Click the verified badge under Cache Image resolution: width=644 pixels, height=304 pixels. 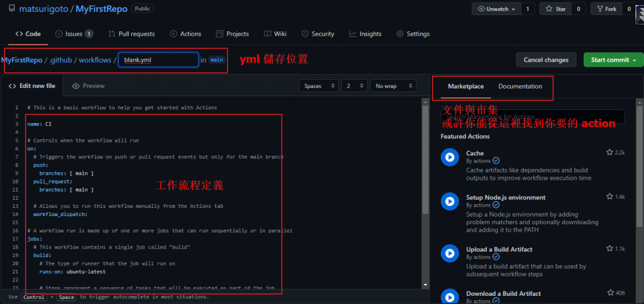(x=496, y=160)
